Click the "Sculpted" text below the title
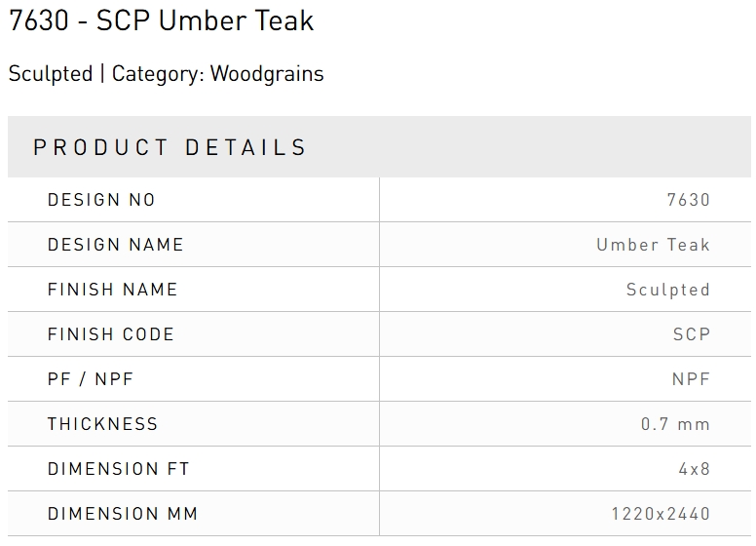Image resolution: width=756 pixels, height=546 pixels. (50, 74)
